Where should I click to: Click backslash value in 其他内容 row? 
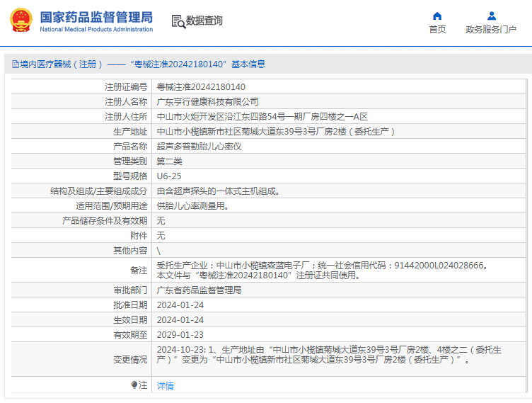click(158, 251)
